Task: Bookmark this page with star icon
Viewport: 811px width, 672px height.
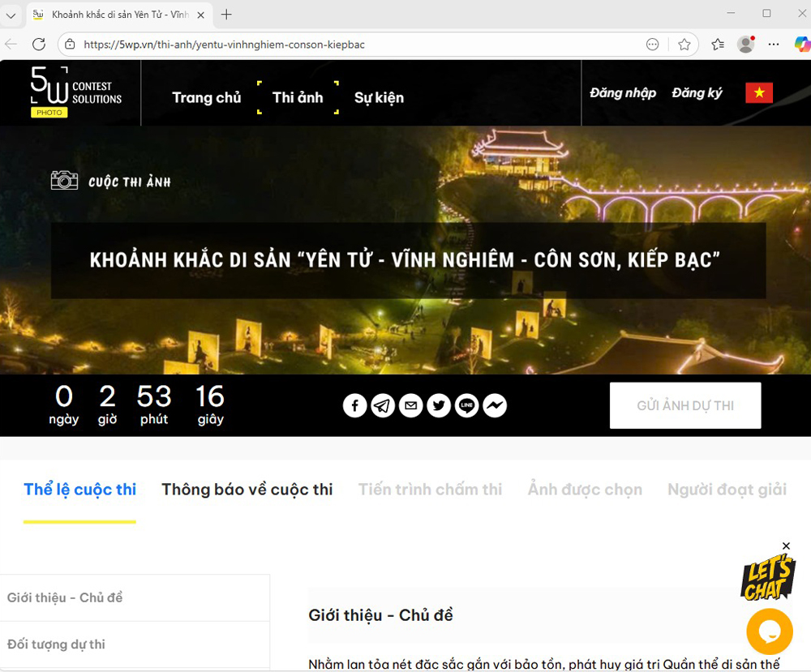Action: (684, 45)
